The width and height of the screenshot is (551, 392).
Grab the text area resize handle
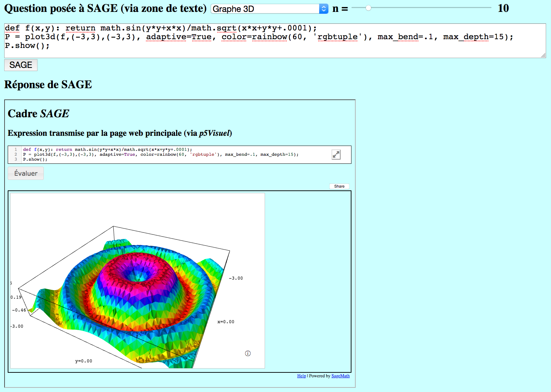point(543,55)
